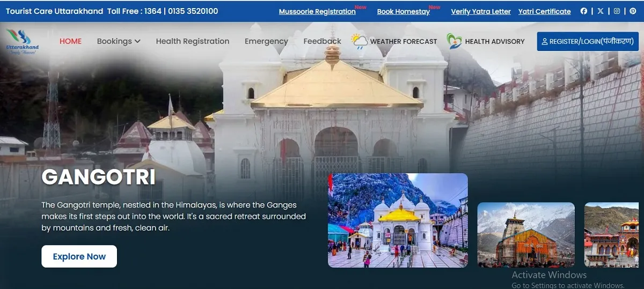
Task: Open the Pinterest social icon
Action: tap(633, 11)
